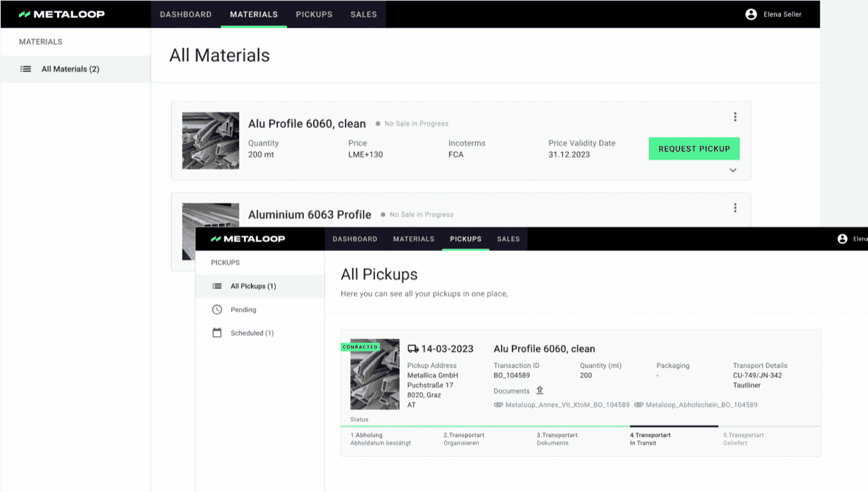
Task: Click status step 4.Transportart In Transit
Action: (650, 438)
